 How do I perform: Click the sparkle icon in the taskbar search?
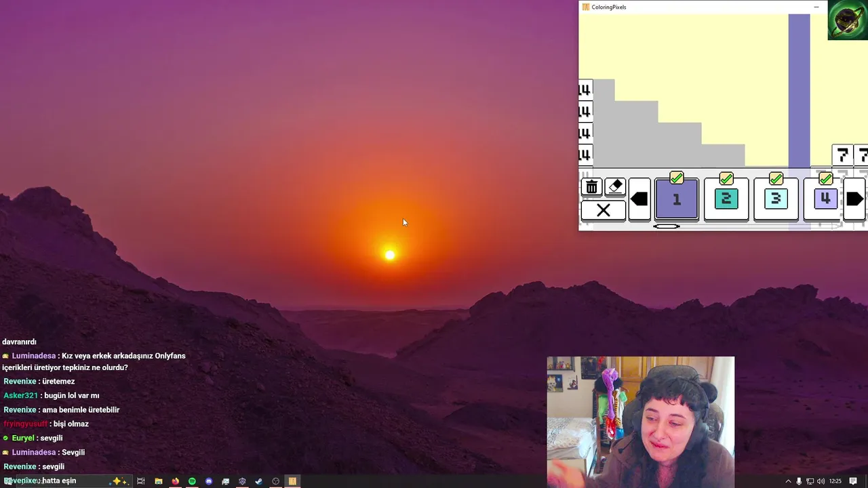(119, 481)
